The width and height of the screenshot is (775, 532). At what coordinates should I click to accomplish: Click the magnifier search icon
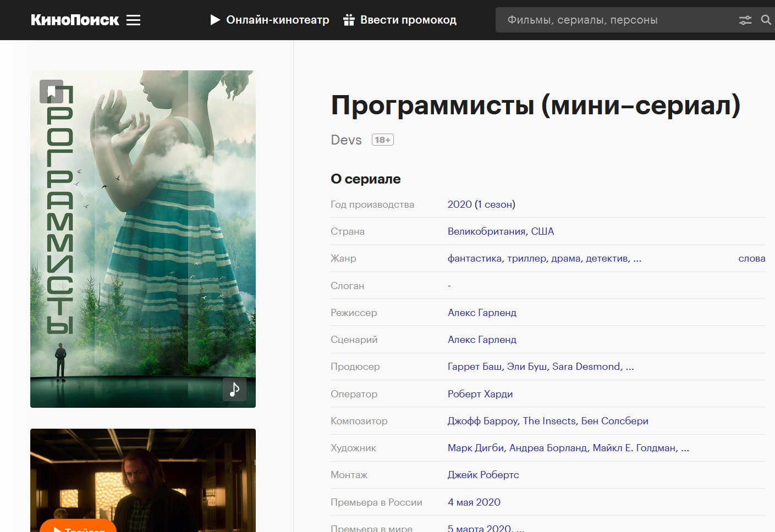766,20
